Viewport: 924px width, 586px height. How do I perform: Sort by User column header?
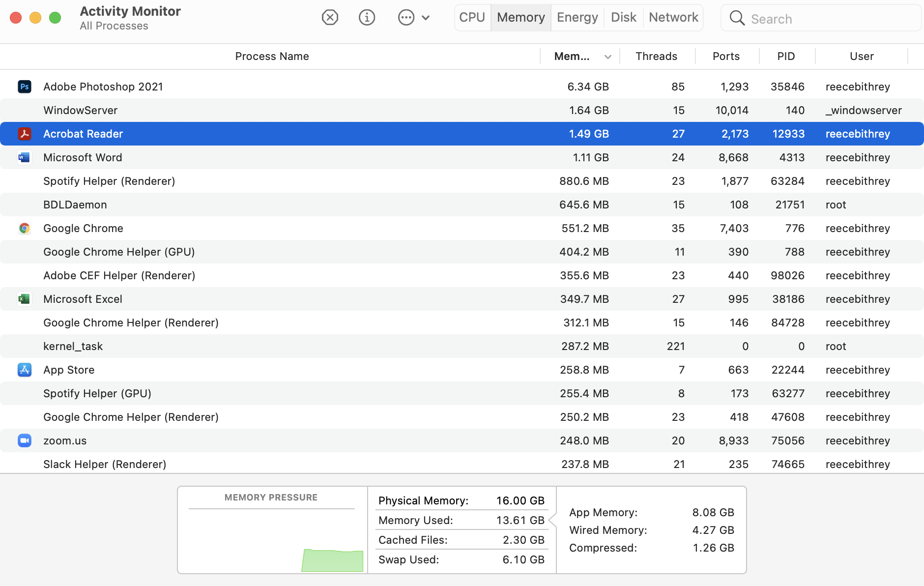862,57
